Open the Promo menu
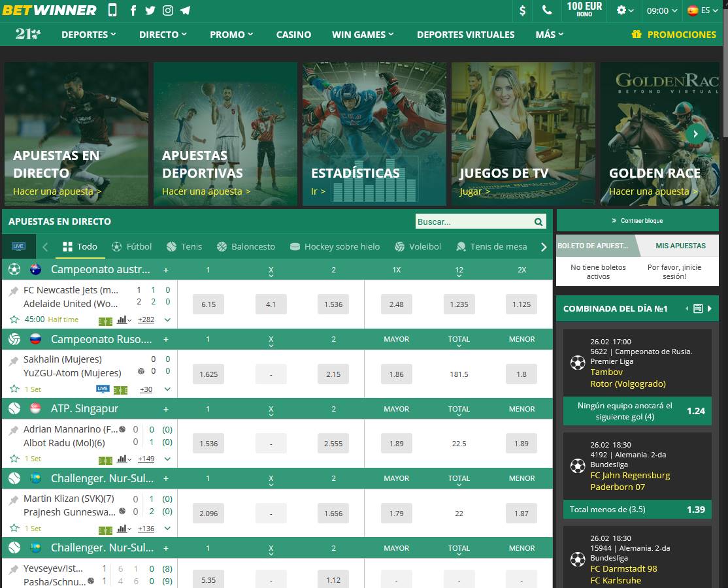 (x=231, y=35)
